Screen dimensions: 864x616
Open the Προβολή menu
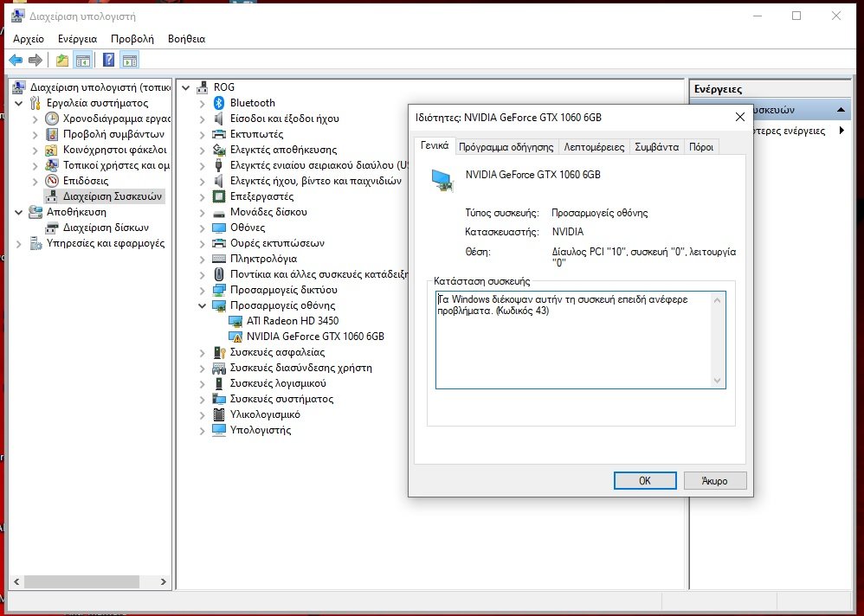132,39
